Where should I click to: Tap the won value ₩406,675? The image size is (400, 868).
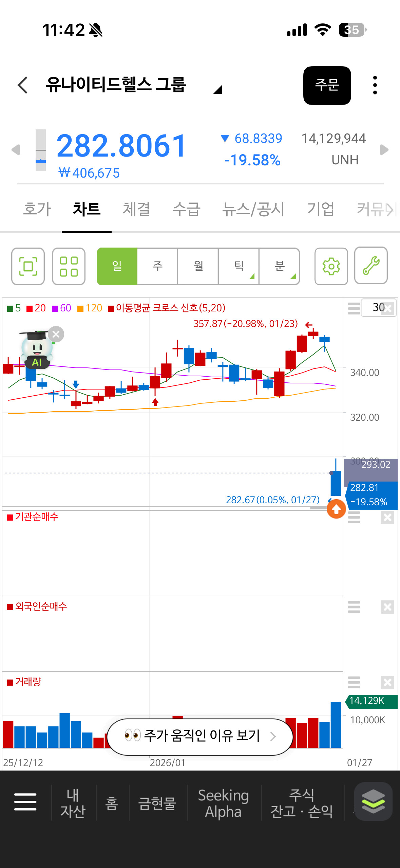pos(89,173)
